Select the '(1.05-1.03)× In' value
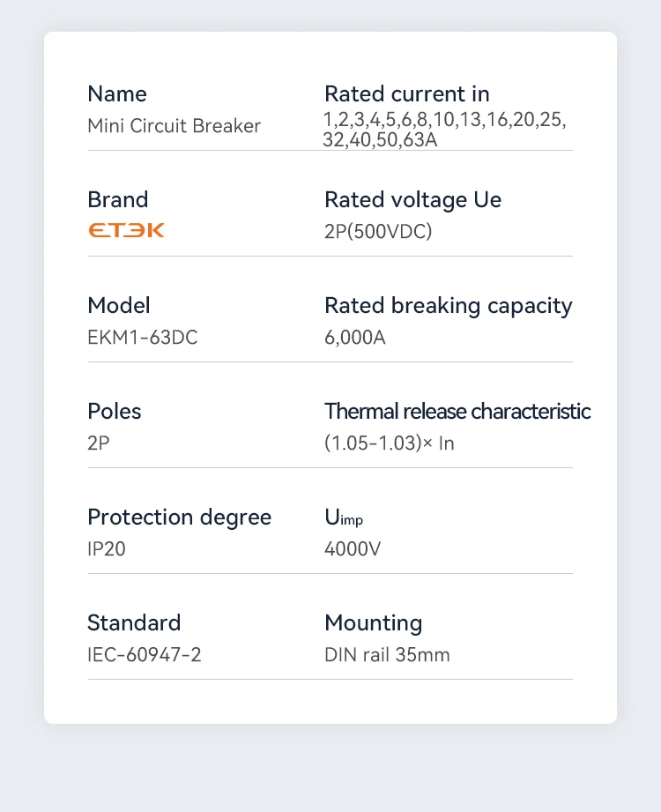The height and width of the screenshot is (812, 661). point(389,443)
